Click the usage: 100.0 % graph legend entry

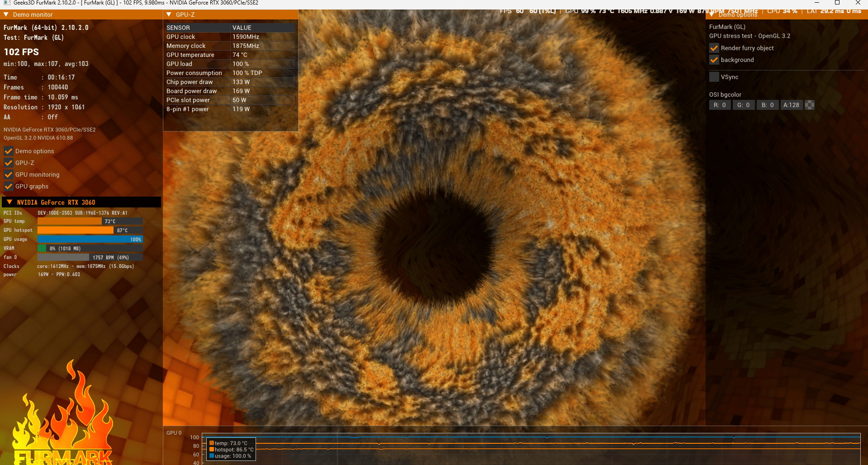click(x=230, y=456)
